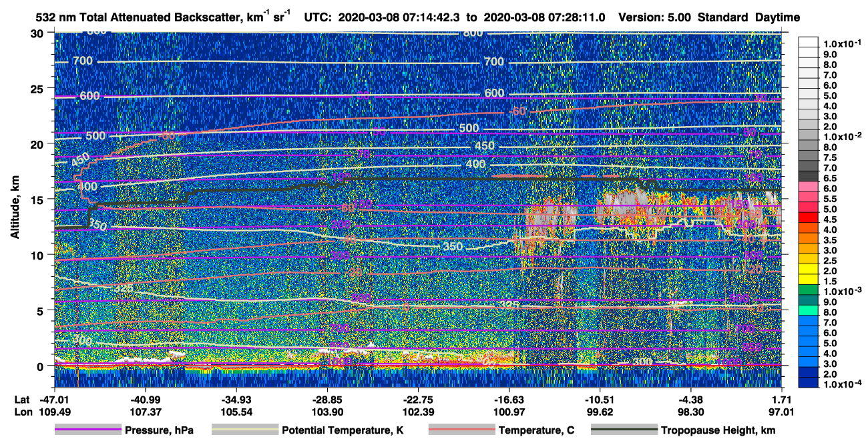Click the longitude value 99.62

[x=600, y=412]
